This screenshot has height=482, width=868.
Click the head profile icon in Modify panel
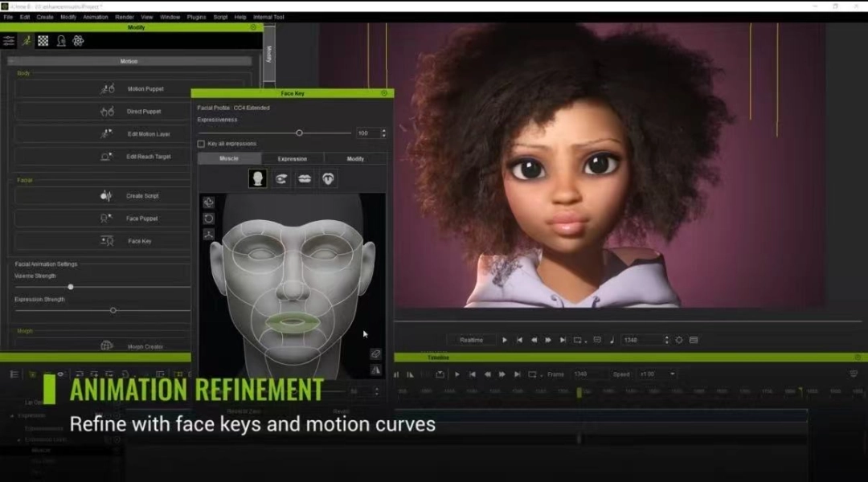click(61, 41)
